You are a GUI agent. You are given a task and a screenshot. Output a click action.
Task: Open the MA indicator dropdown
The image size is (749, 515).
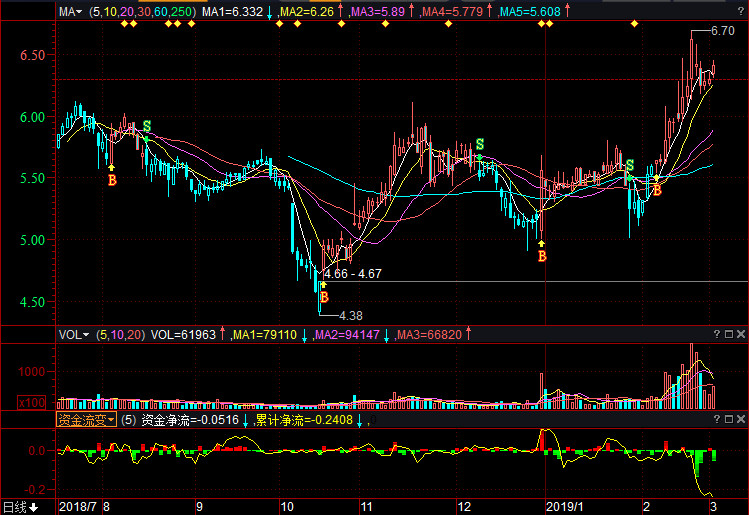click(x=71, y=12)
